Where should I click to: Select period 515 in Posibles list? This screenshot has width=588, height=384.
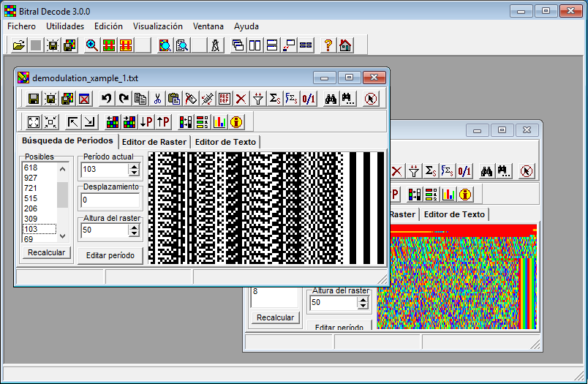[x=39, y=198]
